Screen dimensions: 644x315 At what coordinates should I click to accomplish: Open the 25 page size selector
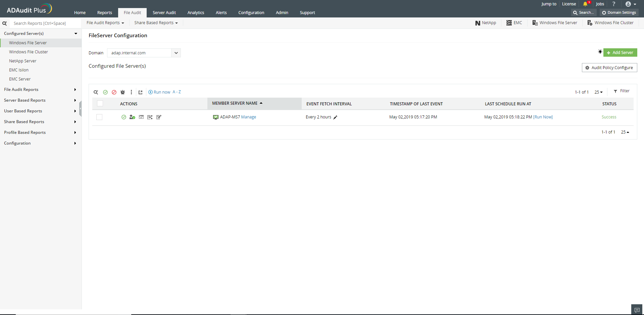[x=599, y=92]
